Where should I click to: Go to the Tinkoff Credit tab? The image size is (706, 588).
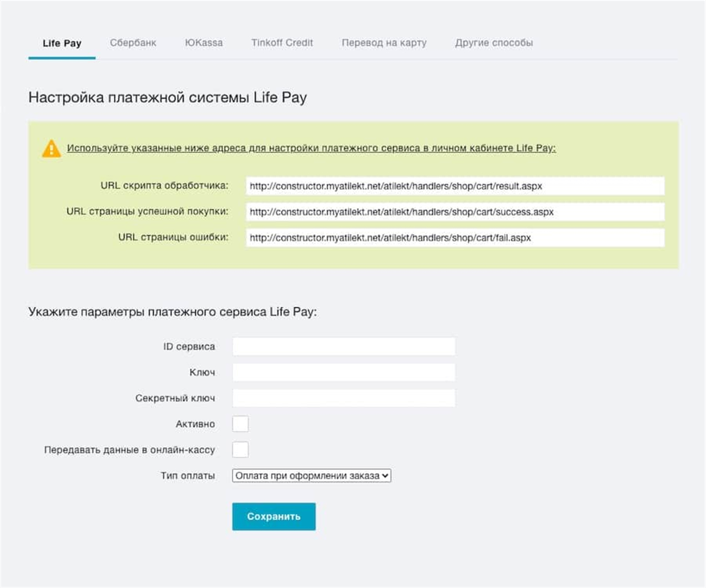click(x=282, y=43)
